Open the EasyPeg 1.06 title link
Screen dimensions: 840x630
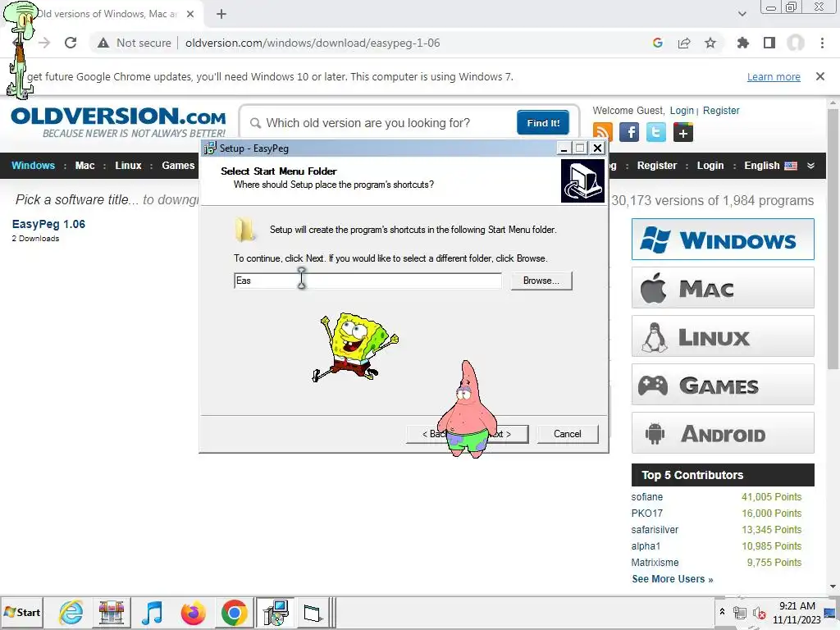click(48, 224)
